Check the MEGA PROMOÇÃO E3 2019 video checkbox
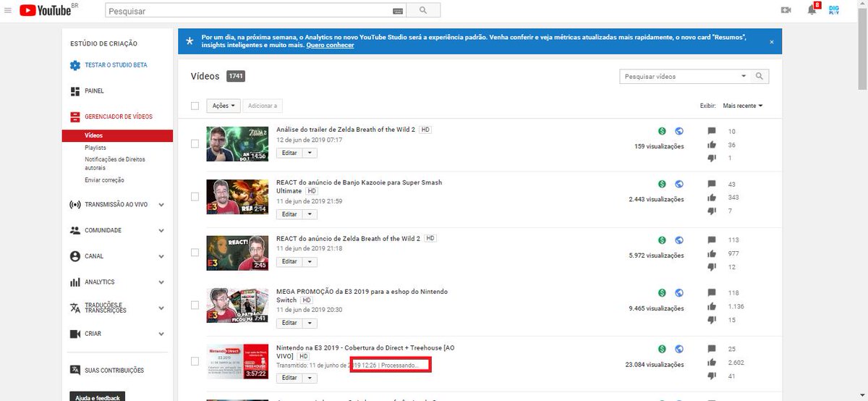Image resolution: width=868 pixels, height=401 pixels. tap(195, 305)
